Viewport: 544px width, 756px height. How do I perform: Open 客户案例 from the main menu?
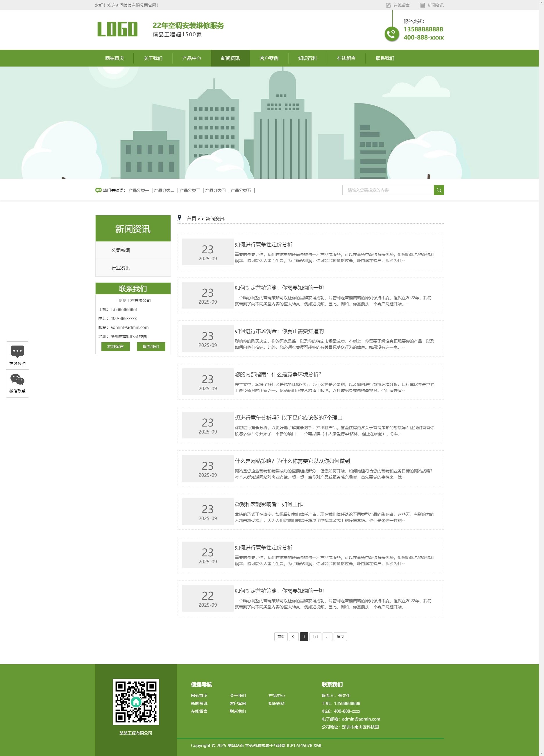tap(269, 58)
